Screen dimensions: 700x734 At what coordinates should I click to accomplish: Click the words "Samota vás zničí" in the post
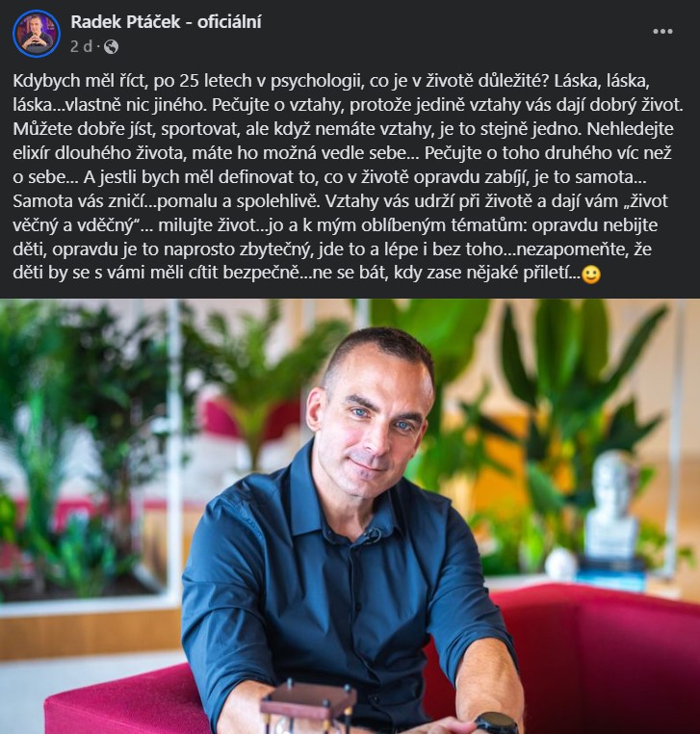click(x=79, y=200)
